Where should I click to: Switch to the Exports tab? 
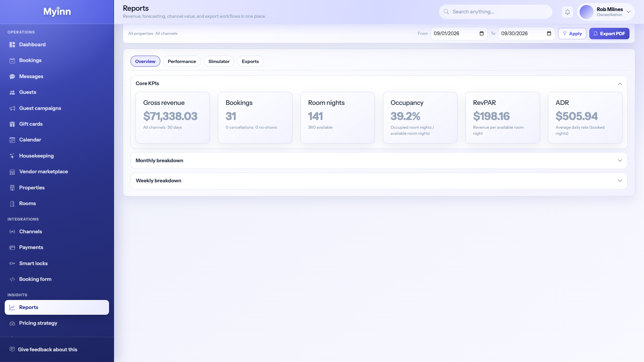click(x=250, y=61)
